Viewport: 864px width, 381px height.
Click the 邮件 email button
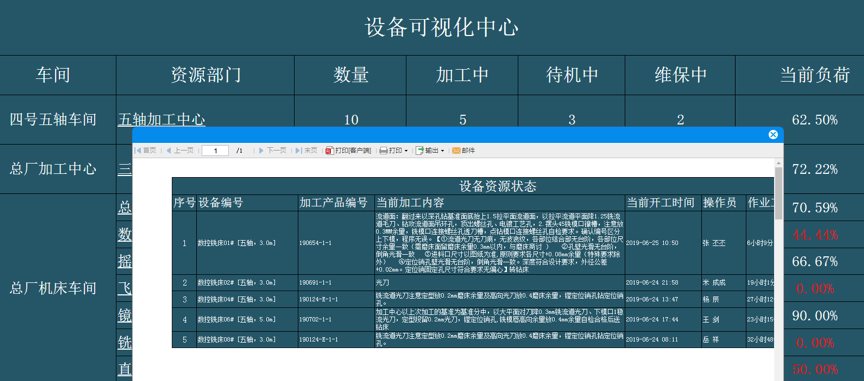point(463,150)
